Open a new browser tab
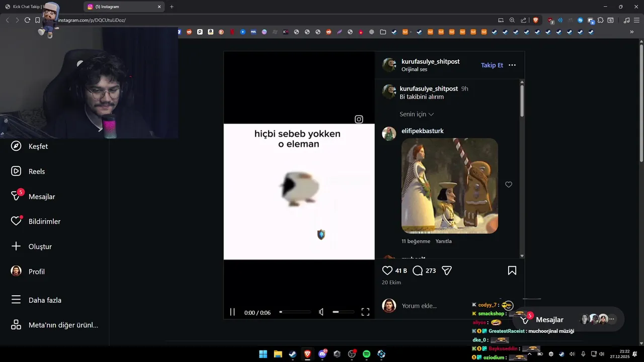This screenshot has height=362, width=644. click(172, 7)
